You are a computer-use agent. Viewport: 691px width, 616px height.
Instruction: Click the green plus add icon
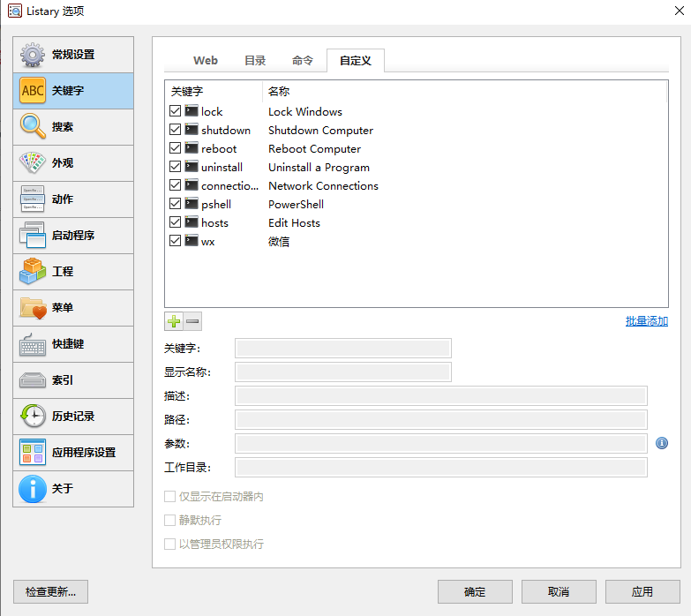tap(174, 322)
